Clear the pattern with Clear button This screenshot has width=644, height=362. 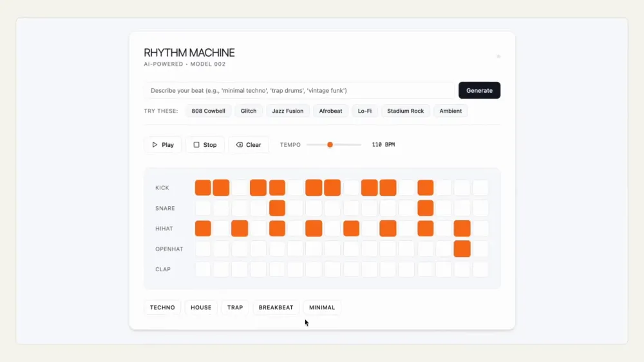coord(249,145)
